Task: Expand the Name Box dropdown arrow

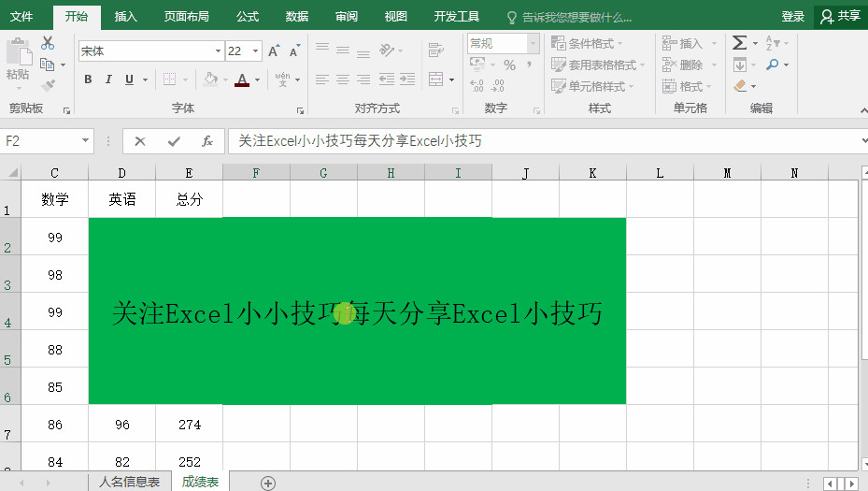Action: pos(85,141)
